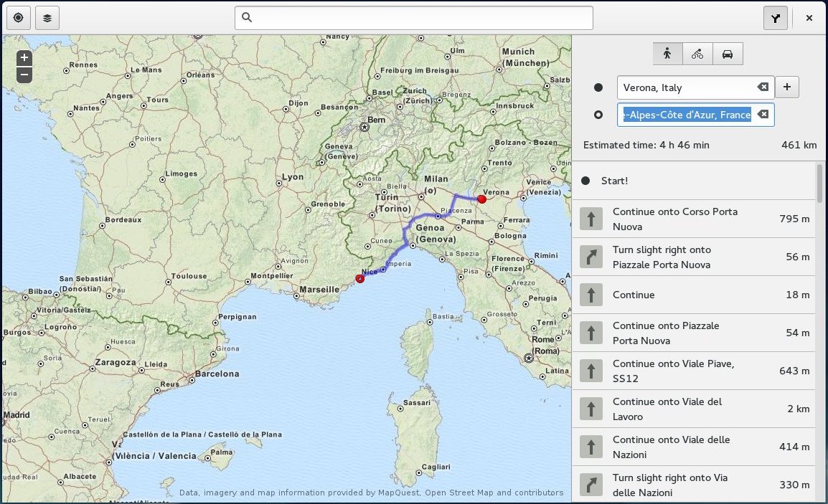Click the search magnifier icon
This screenshot has width=828, height=504.
[247, 17]
